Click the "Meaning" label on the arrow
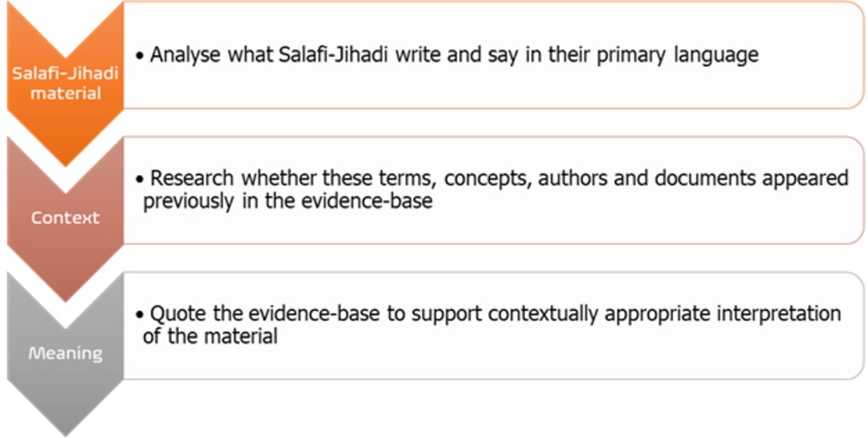Image resolution: width=868 pixels, height=438 pixels. (x=65, y=353)
